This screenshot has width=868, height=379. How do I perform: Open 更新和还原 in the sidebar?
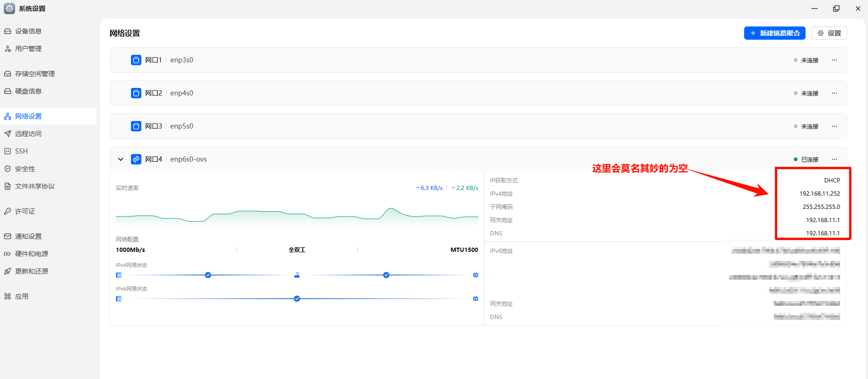point(32,271)
